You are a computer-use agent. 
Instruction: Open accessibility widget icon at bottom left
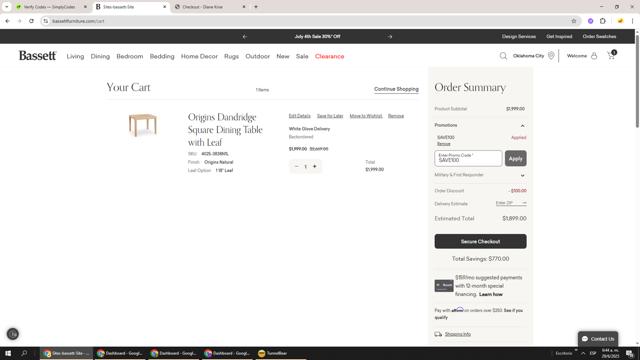(13, 334)
